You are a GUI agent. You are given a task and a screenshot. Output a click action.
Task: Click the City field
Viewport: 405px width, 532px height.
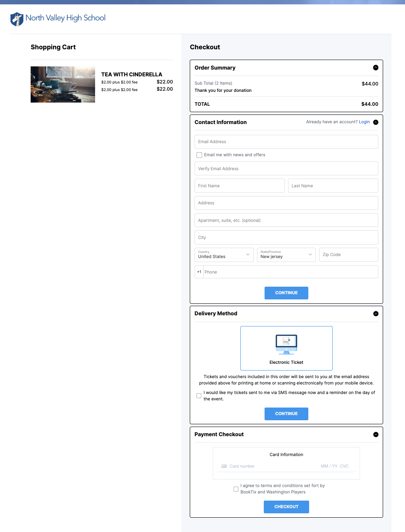(286, 237)
